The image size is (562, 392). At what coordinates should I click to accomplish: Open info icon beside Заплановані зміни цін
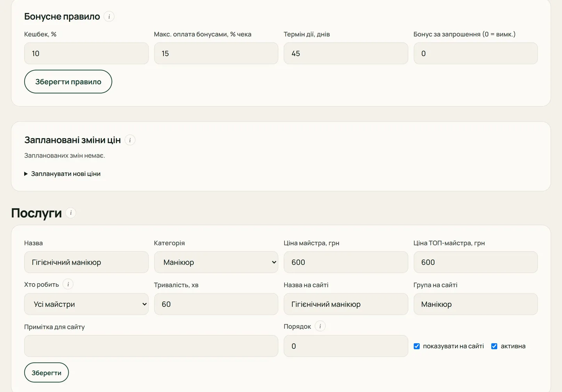pos(130,140)
